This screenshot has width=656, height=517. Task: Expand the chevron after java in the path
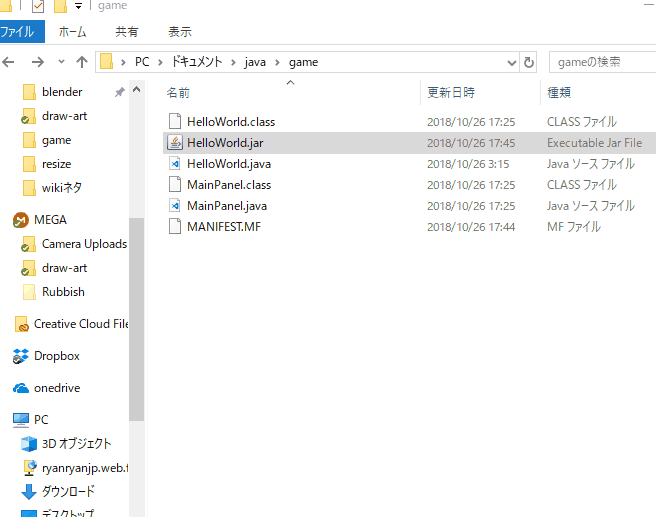coord(277,62)
